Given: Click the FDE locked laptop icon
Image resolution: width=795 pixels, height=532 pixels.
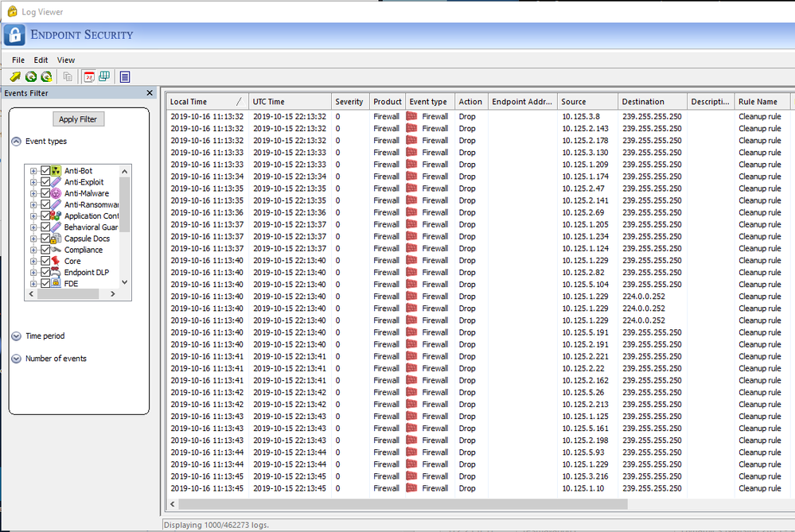Looking at the screenshot, I should 56,283.
